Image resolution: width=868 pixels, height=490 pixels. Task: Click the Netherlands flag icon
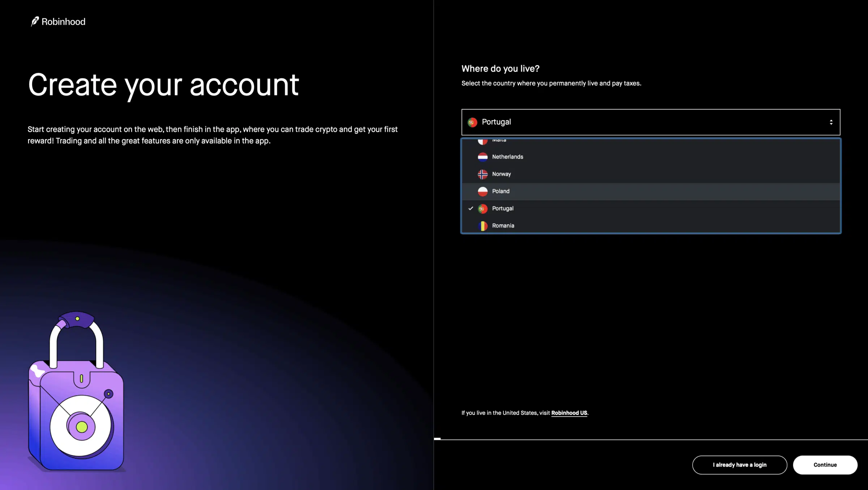[482, 157]
